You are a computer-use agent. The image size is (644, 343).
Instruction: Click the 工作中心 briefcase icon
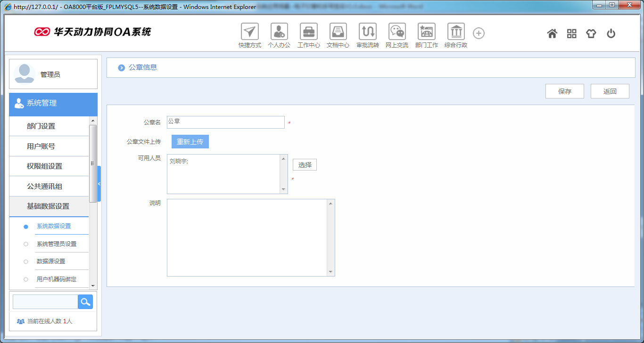309,32
